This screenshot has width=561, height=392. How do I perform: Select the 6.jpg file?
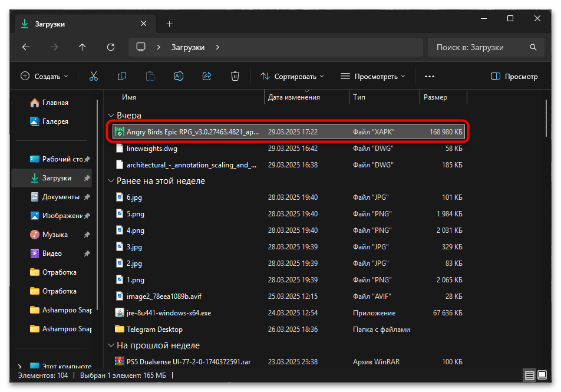click(x=288, y=197)
